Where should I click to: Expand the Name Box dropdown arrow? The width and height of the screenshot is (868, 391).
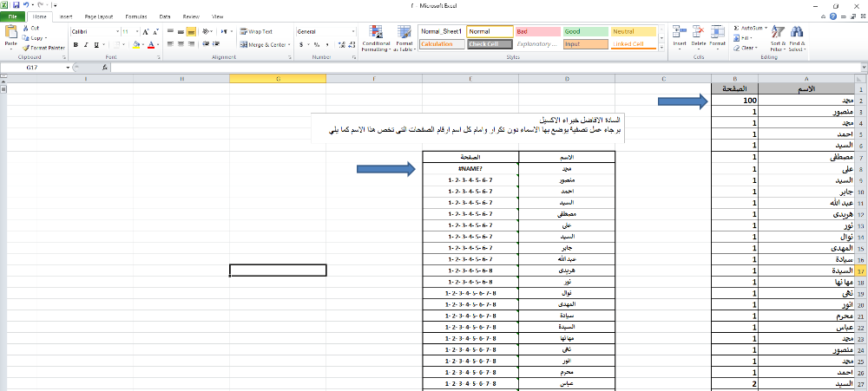68,67
